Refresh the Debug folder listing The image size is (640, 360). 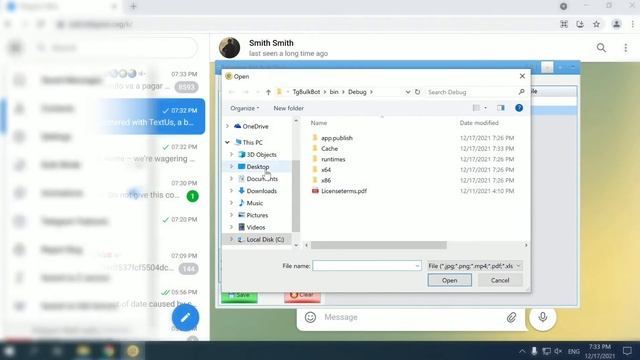pos(417,92)
